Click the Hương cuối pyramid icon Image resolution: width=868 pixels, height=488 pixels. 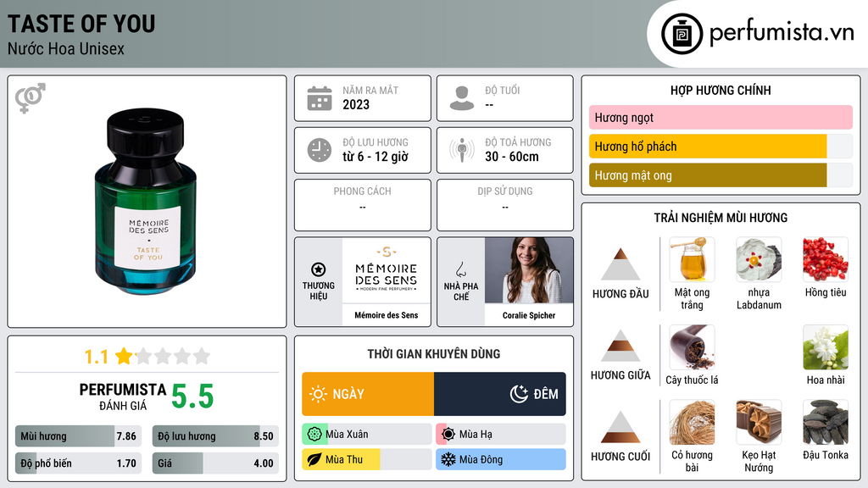point(620,427)
